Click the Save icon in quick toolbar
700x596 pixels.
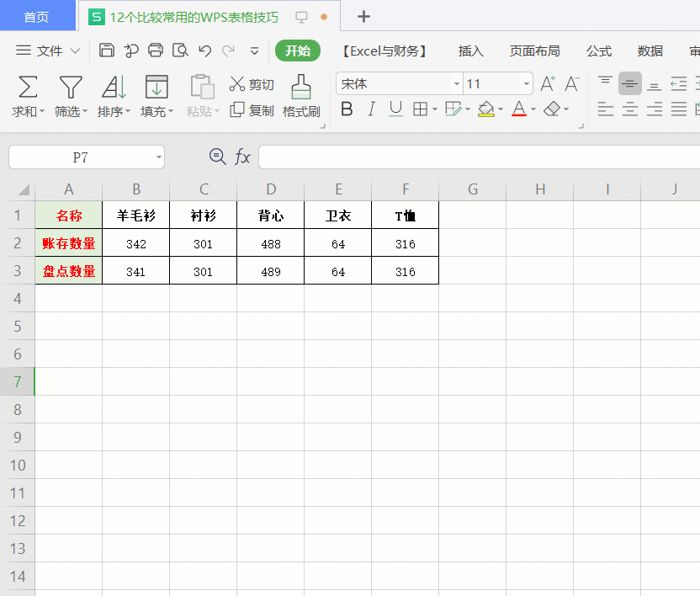coord(107,51)
